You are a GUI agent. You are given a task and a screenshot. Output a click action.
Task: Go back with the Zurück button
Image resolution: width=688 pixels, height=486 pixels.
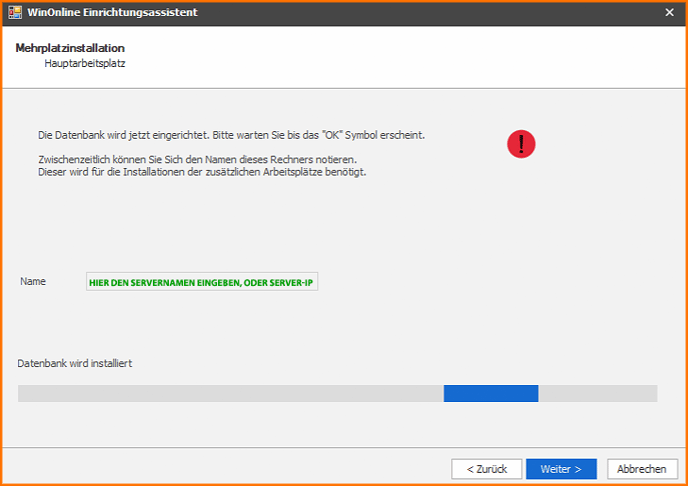tap(486, 469)
